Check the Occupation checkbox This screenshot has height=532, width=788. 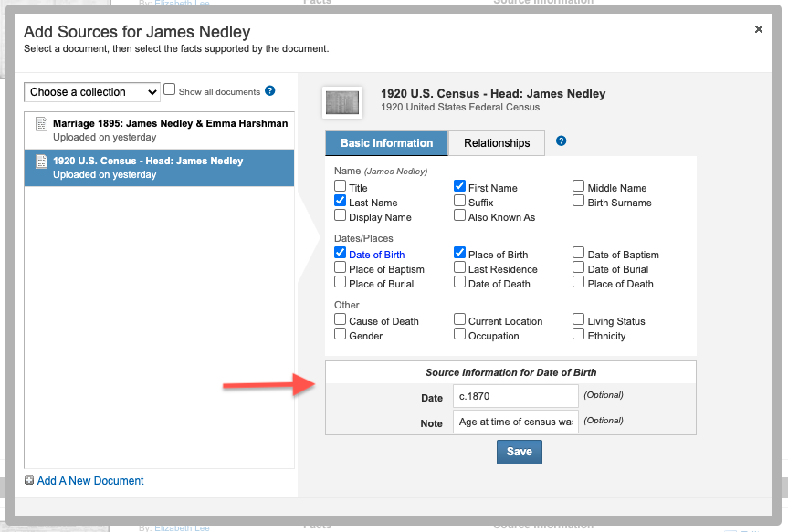(x=460, y=335)
